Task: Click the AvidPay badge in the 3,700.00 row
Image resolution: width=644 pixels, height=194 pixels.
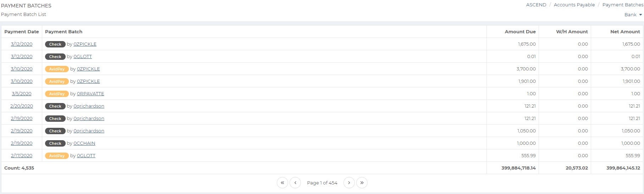Action: tap(57, 69)
